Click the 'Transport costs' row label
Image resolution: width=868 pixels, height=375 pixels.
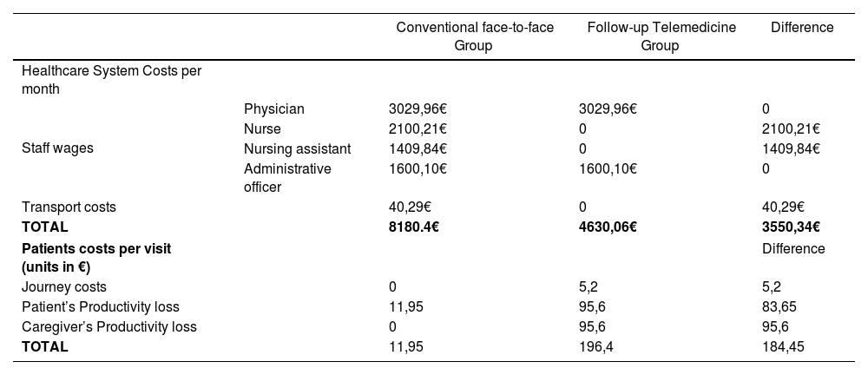[69, 207]
